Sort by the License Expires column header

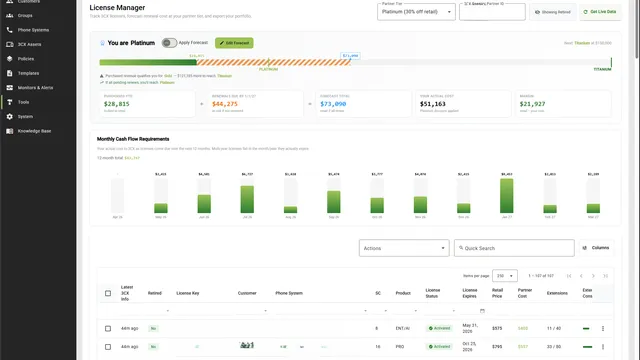pyautogui.click(x=469, y=293)
